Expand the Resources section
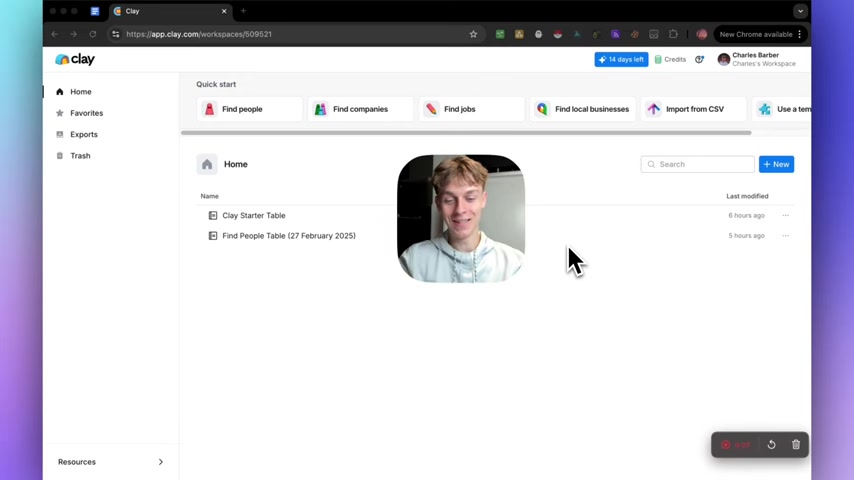 pyautogui.click(x=111, y=461)
